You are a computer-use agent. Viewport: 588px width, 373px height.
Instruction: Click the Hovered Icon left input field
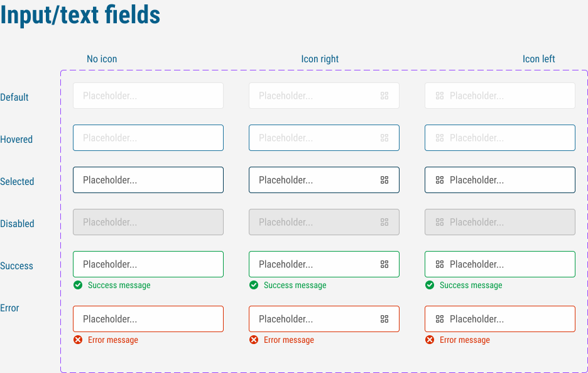(x=500, y=138)
